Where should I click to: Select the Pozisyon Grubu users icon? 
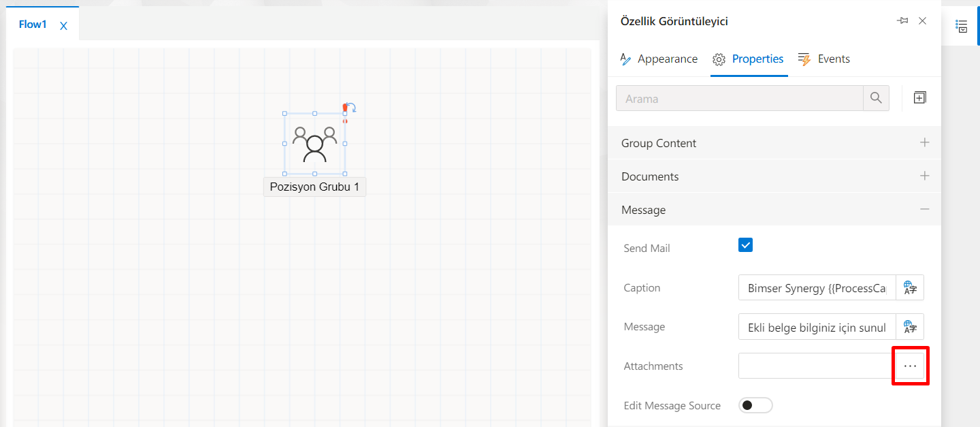pyautogui.click(x=314, y=144)
